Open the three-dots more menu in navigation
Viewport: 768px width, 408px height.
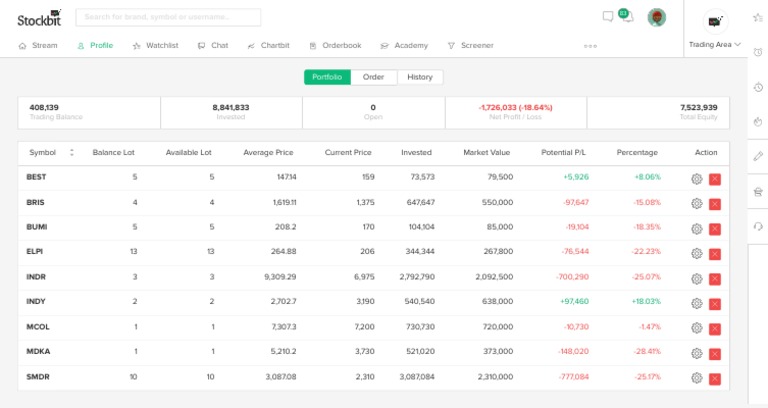tap(590, 46)
